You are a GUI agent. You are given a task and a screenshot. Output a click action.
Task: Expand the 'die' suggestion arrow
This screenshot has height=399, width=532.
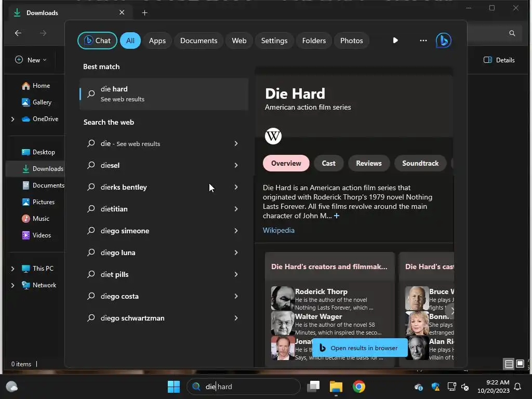coord(236,143)
